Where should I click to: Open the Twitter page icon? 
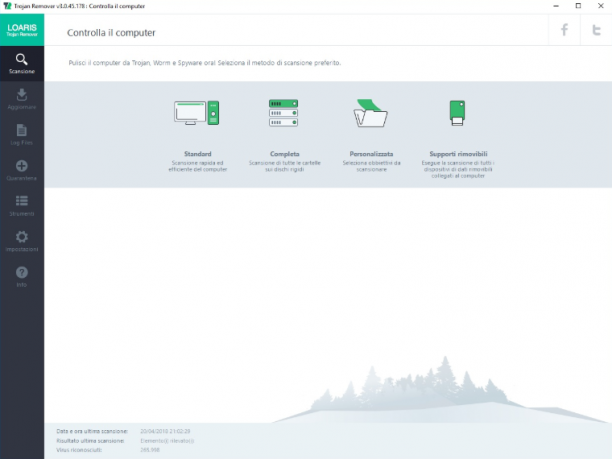click(596, 30)
